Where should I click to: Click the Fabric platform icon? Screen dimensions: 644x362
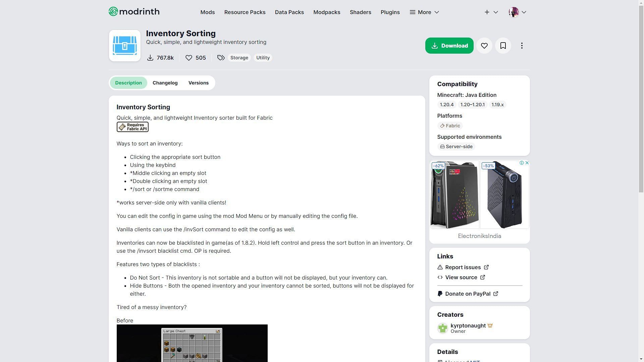pyautogui.click(x=442, y=126)
